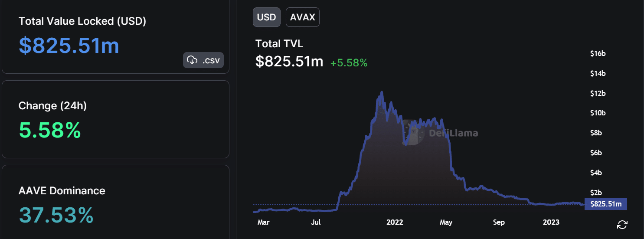The width and height of the screenshot is (644, 239).
Task: Click the Jul marker on the time axis
Action: point(316,223)
